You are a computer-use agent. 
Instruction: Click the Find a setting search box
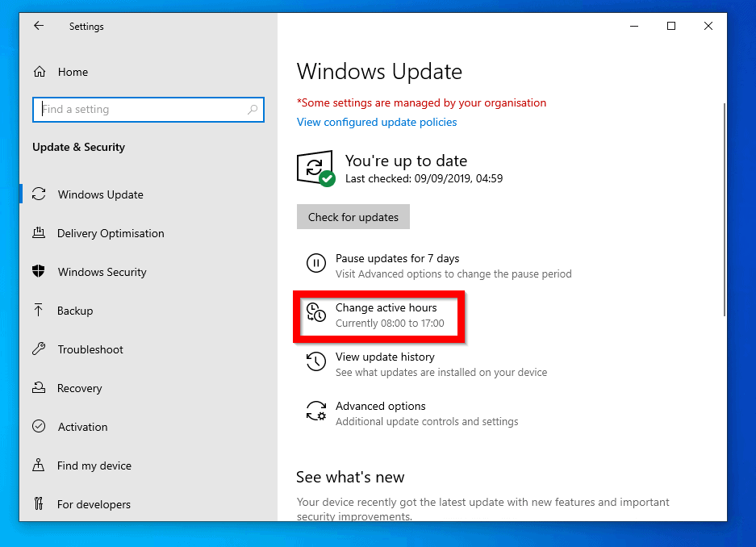[x=137, y=110]
